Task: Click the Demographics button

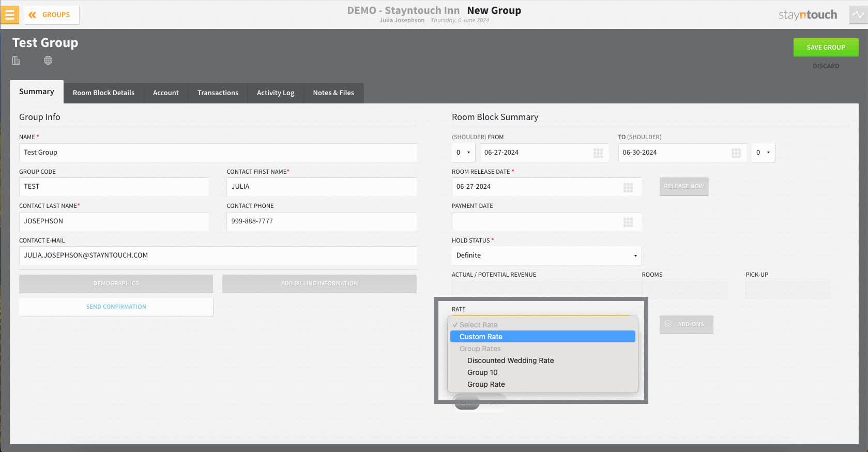Action: coord(116,283)
